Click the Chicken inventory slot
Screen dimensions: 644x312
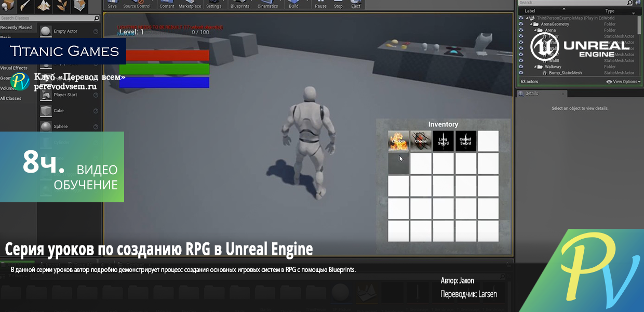point(399,141)
